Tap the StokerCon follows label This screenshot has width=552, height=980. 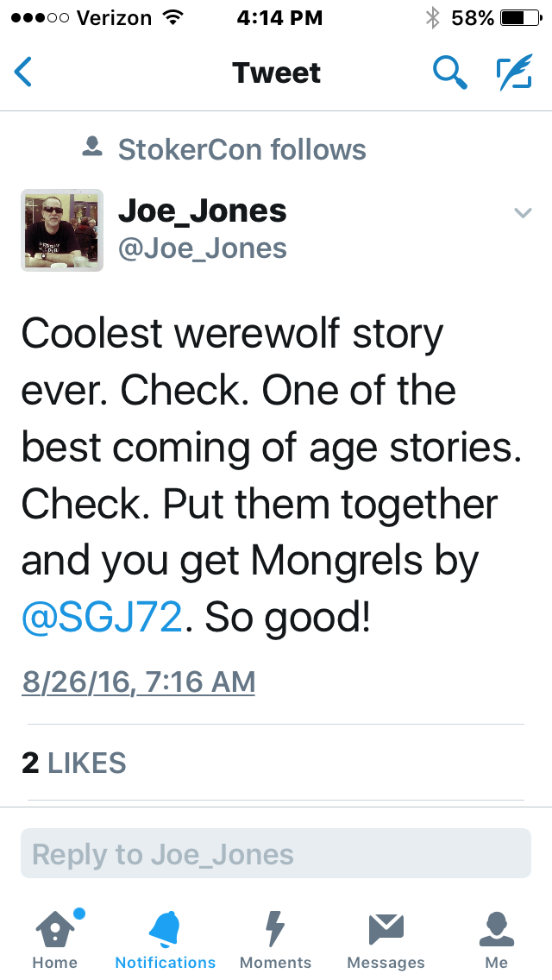[241, 149]
